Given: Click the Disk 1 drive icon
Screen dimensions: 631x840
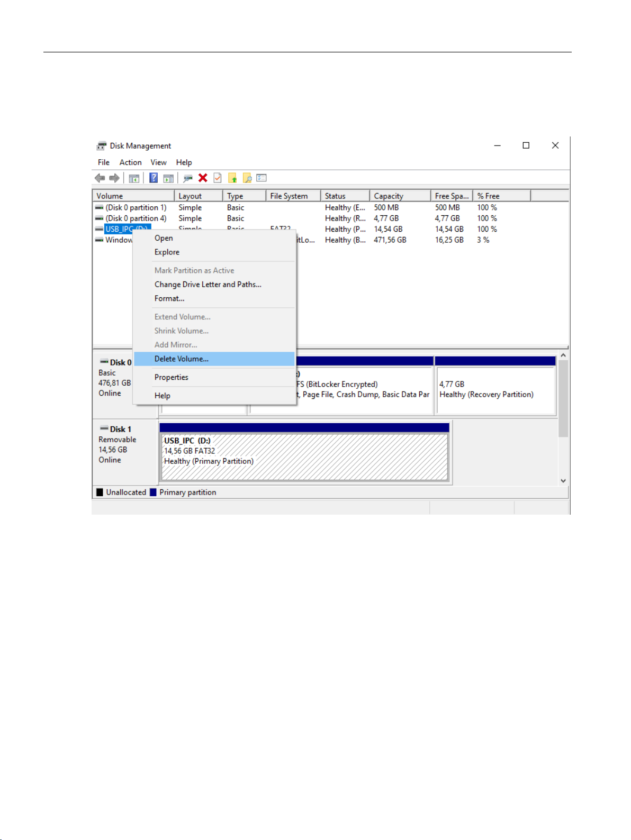Looking at the screenshot, I should 104,428.
